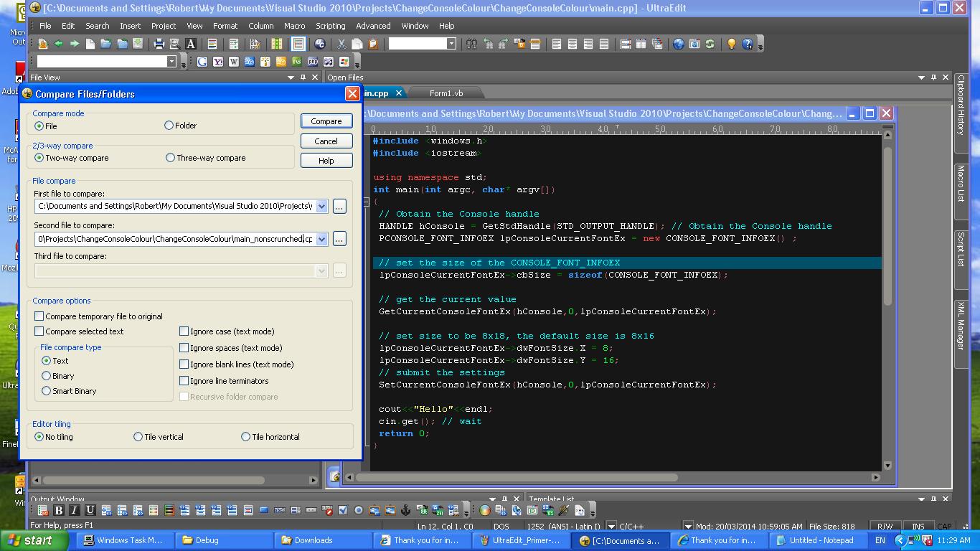Check Compare temporary file to original
980x551 pixels.
coord(39,316)
